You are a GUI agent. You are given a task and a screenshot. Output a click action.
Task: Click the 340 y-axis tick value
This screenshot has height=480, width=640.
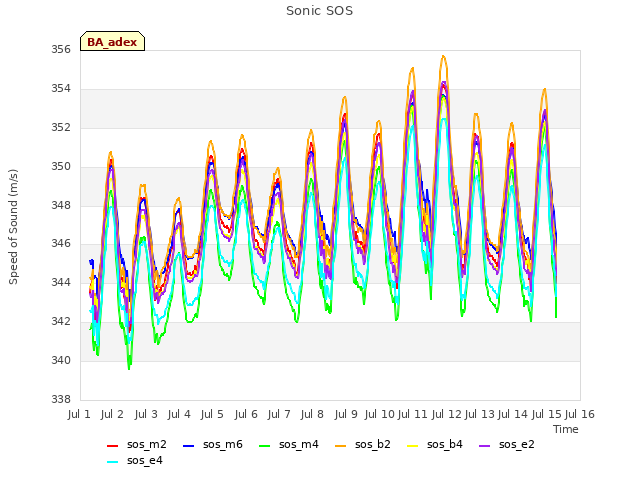[x=61, y=360]
